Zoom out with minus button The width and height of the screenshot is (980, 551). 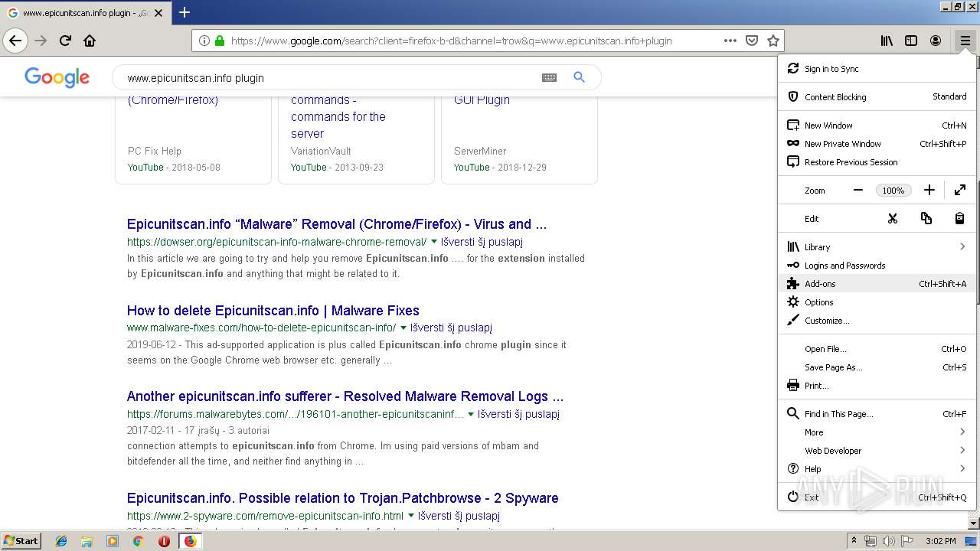click(x=858, y=191)
